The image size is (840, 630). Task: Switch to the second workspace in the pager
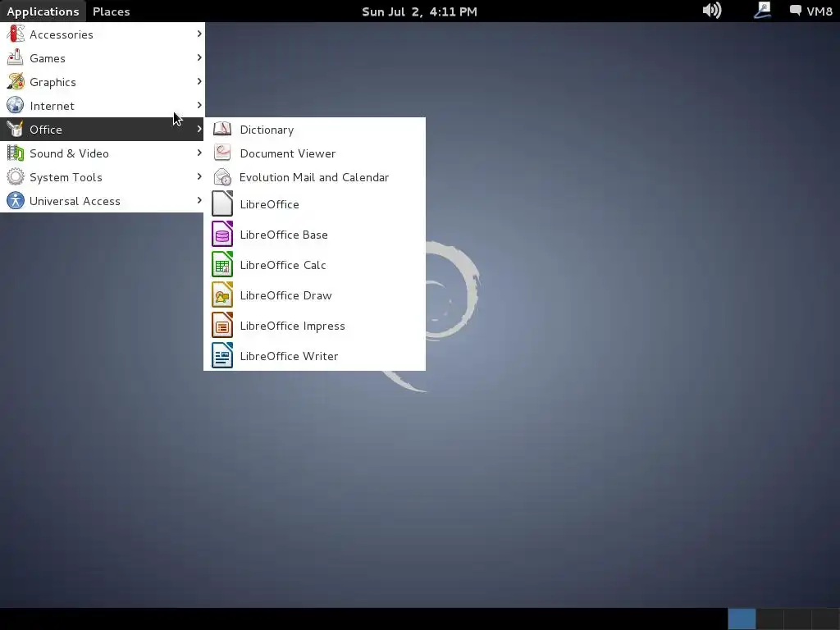tap(769, 619)
